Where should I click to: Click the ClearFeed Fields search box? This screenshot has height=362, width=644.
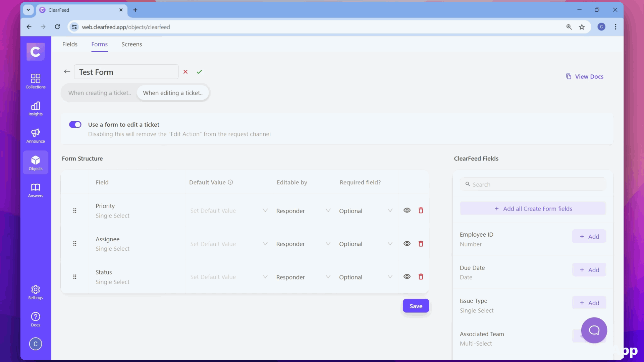[533, 184]
